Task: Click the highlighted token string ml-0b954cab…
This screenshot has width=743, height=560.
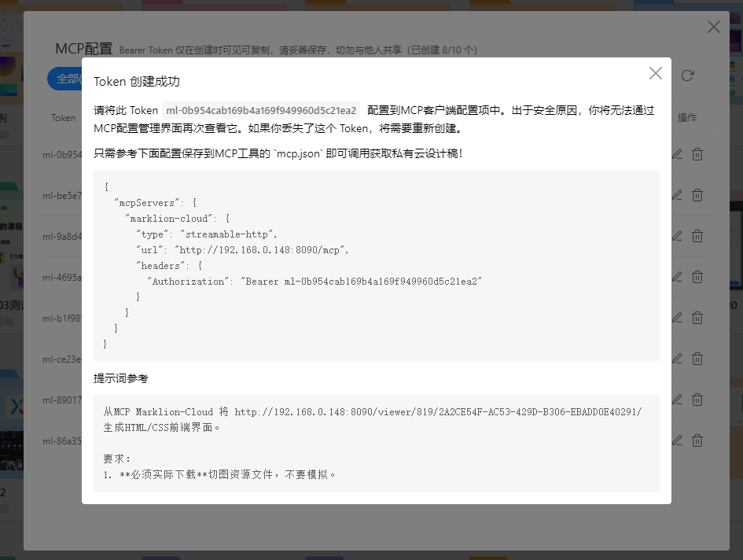Action: pos(262,111)
